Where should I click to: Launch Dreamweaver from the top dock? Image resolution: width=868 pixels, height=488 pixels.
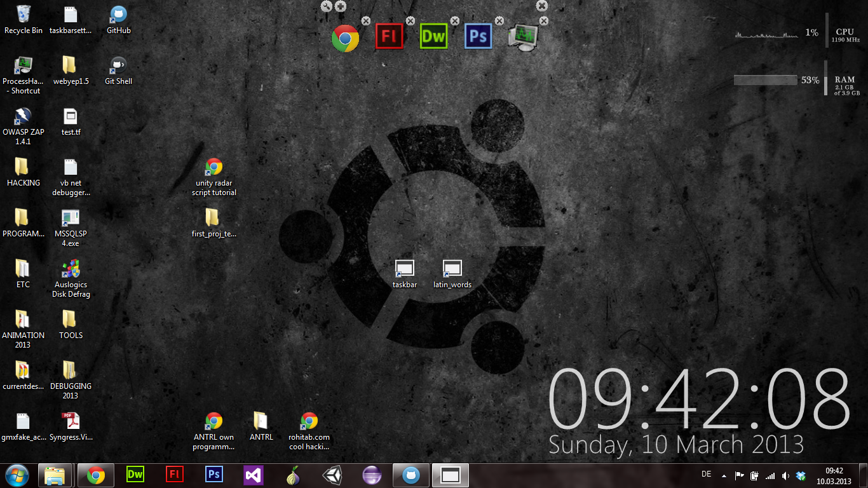(x=434, y=36)
